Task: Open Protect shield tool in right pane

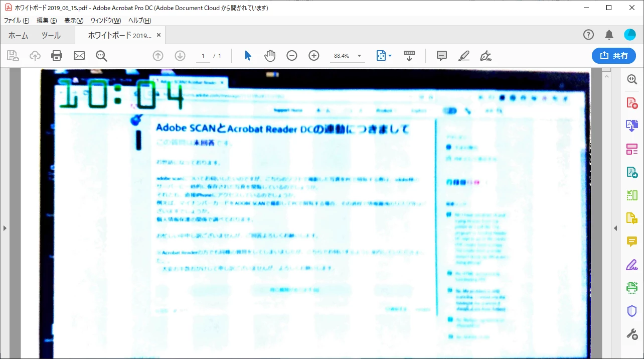Action: [x=632, y=311]
